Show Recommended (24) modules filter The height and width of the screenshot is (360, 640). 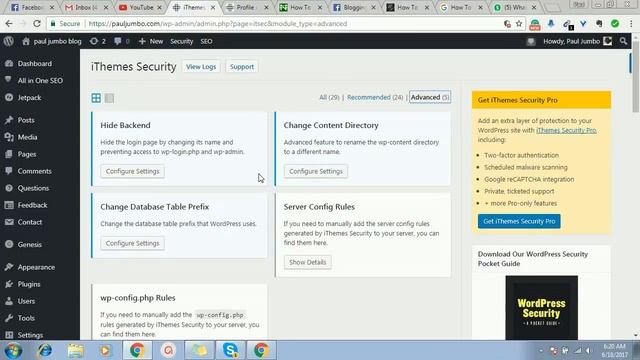(x=375, y=98)
